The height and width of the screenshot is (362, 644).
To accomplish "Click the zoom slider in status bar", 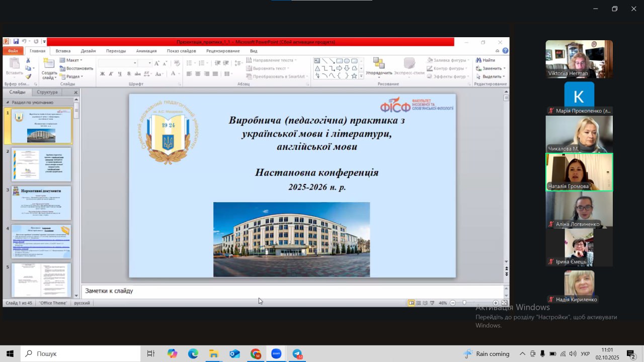I will click(x=464, y=303).
